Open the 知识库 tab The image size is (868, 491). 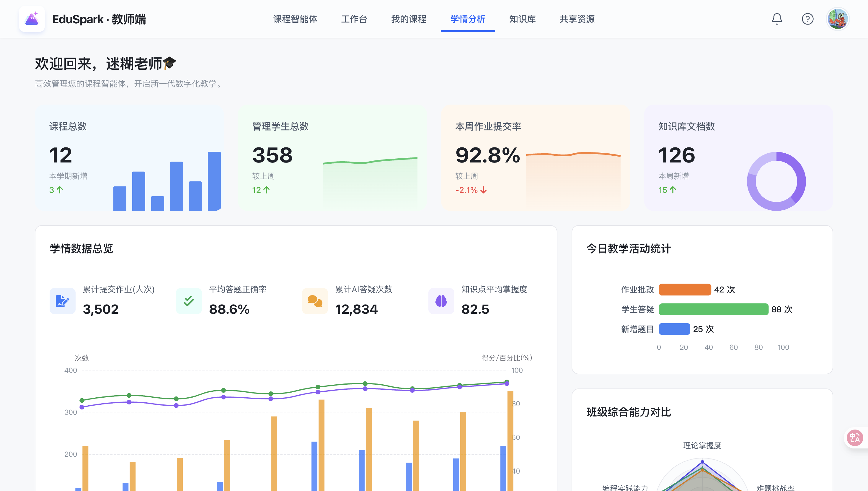click(x=522, y=19)
